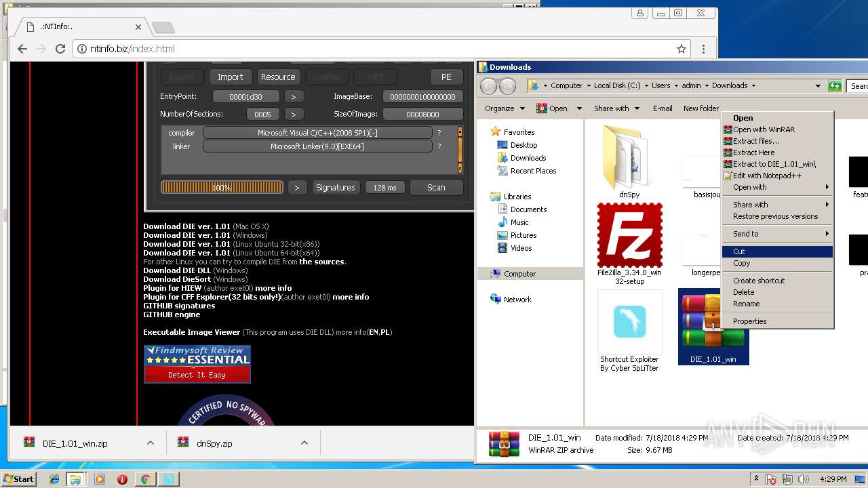This screenshot has width=868, height=488.
Task: Click Download DIE DLL link
Action: point(176,270)
